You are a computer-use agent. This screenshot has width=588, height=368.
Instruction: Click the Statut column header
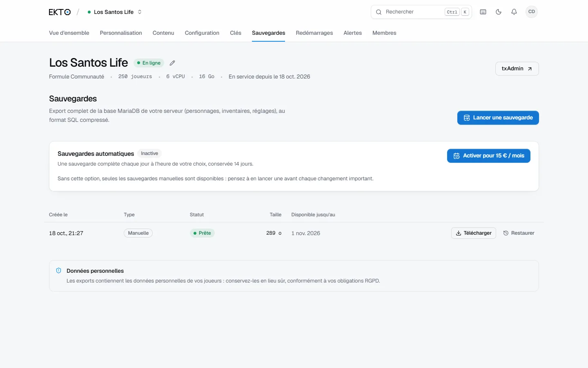coord(197,215)
